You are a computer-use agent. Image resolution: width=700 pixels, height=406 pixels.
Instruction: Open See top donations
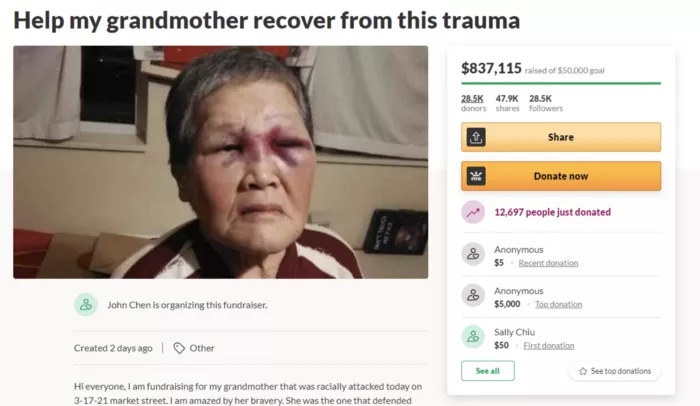click(615, 371)
